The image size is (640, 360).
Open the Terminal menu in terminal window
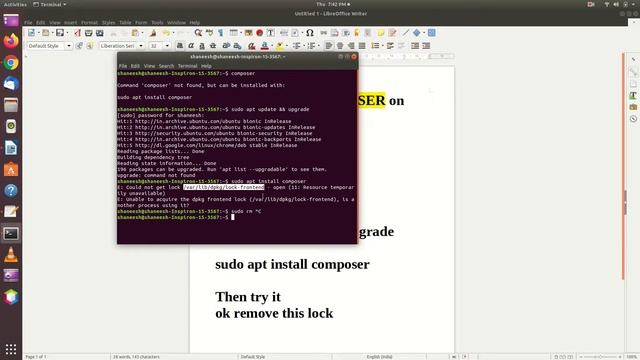tap(187, 66)
